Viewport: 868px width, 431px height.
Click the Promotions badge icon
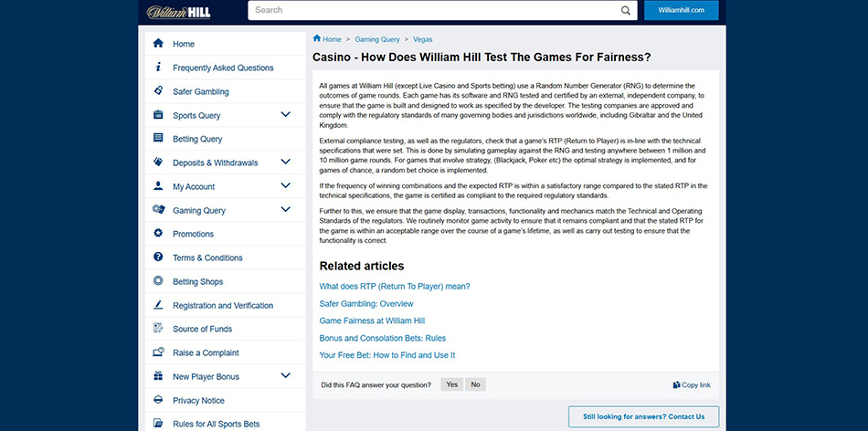(x=158, y=234)
